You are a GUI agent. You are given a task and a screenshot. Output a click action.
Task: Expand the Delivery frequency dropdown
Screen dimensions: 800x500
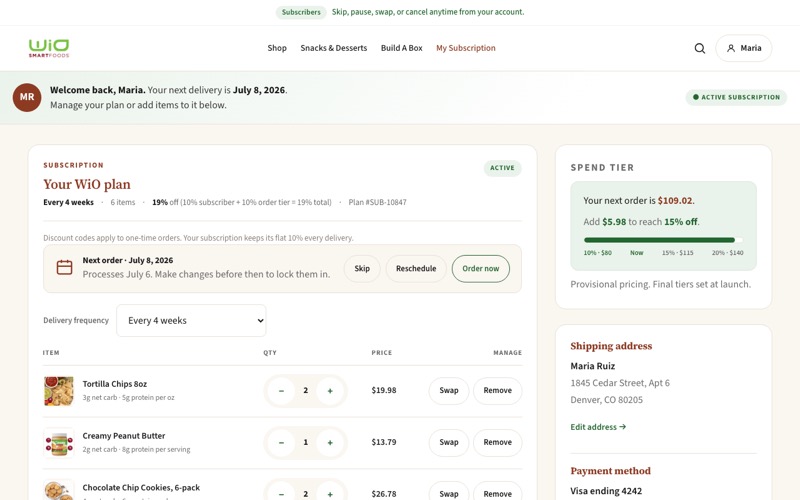pyautogui.click(x=191, y=320)
